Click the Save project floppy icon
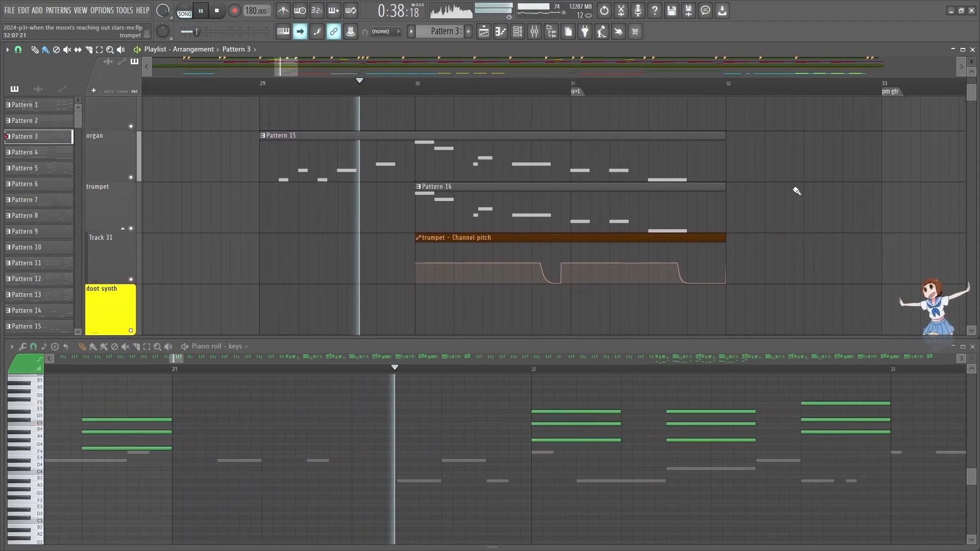Viewport: 980px width, 551px height. click(x=672, y=10)
